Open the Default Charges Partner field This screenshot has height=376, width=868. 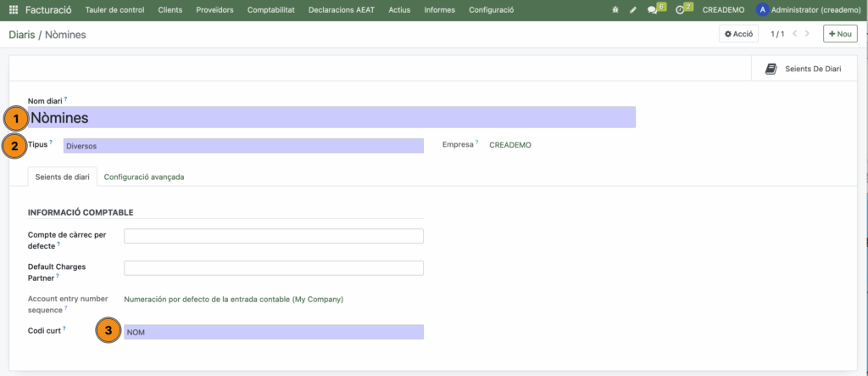pos(273,268)
